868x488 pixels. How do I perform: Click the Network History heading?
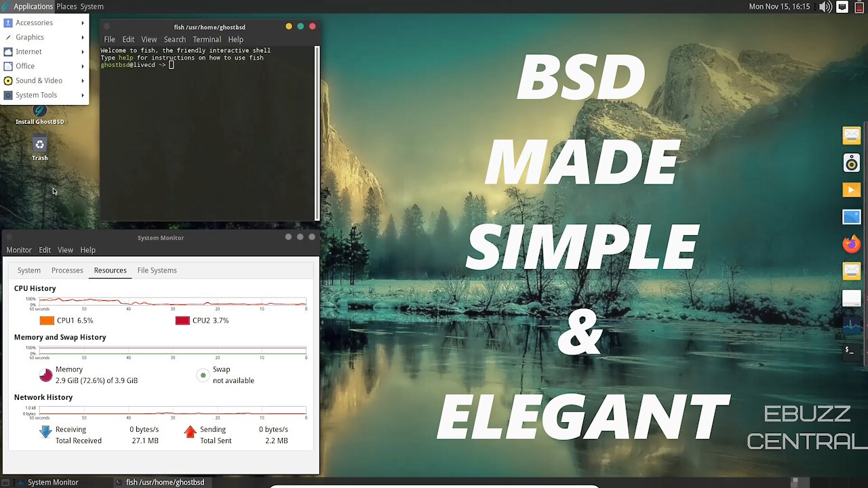[x=43, y=398]
